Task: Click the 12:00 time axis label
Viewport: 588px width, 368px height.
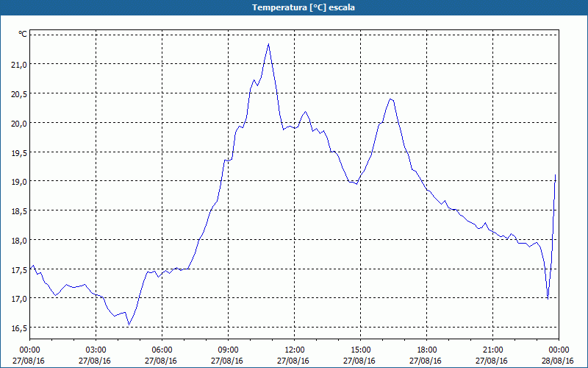Action: click(295, 350)
